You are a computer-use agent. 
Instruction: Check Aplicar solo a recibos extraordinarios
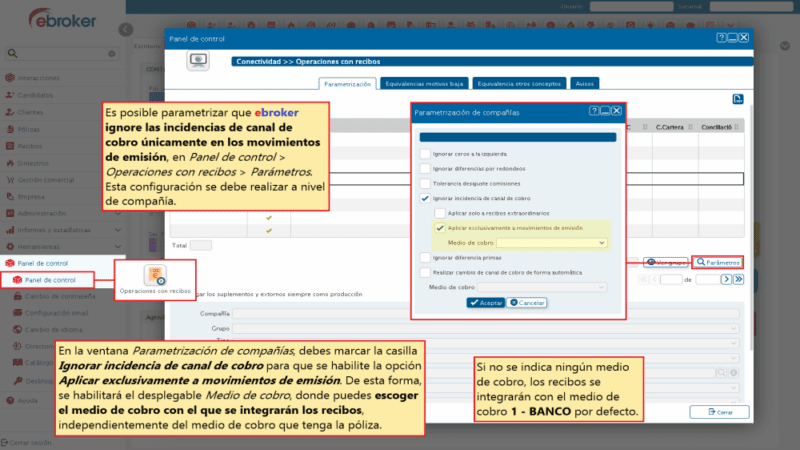(440, 213)
